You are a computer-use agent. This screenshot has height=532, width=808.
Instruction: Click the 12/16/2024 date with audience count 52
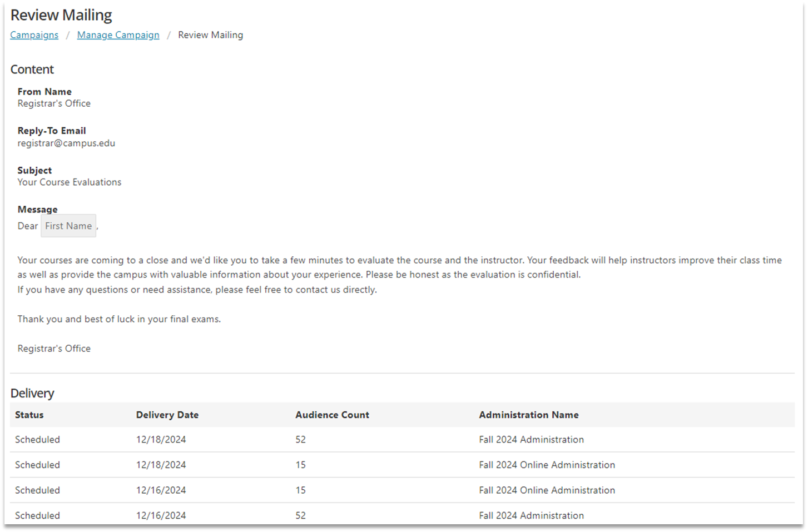pyautogui.click(x=161, y=515)
